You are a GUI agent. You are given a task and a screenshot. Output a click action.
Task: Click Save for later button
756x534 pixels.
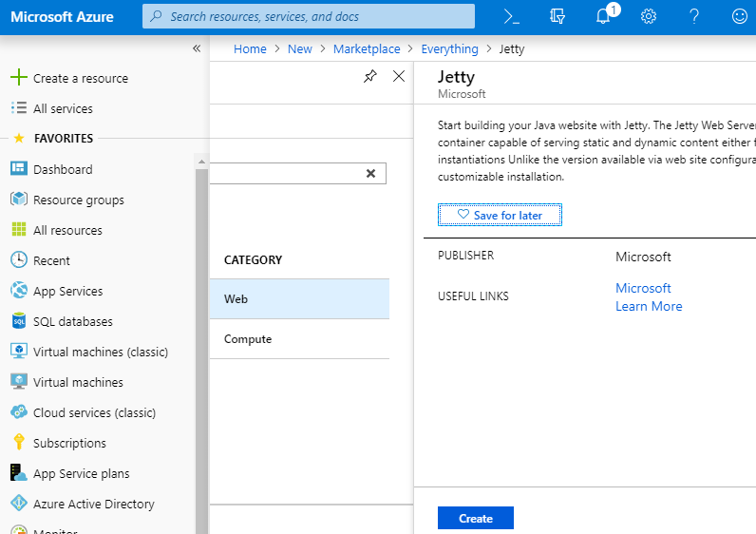pyautogui.click(x=500, y=216)
